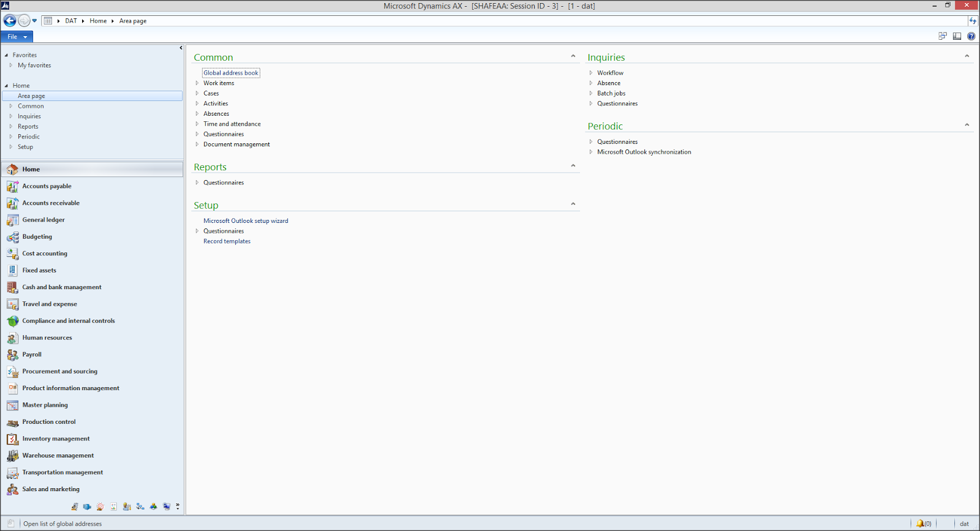Click the address bar refresh arrows icon

coord(973,21)
